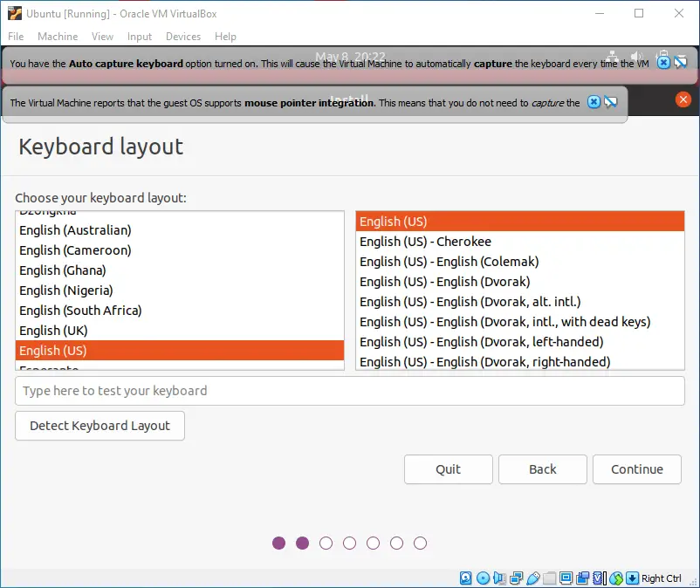The width and height of the screenshot is (700, 588).
Task: Choose Dvorak, intl., with dead keys variant
Action: pos(520,322)
